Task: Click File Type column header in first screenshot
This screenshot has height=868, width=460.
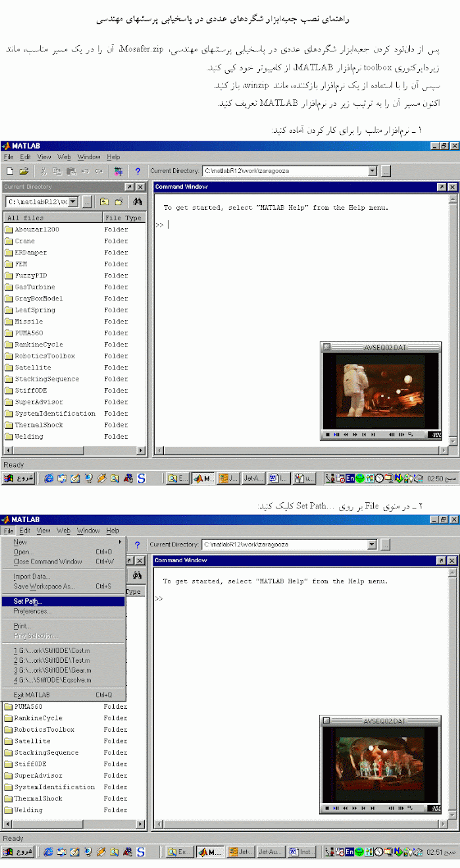Action: [x=124, y=218]
